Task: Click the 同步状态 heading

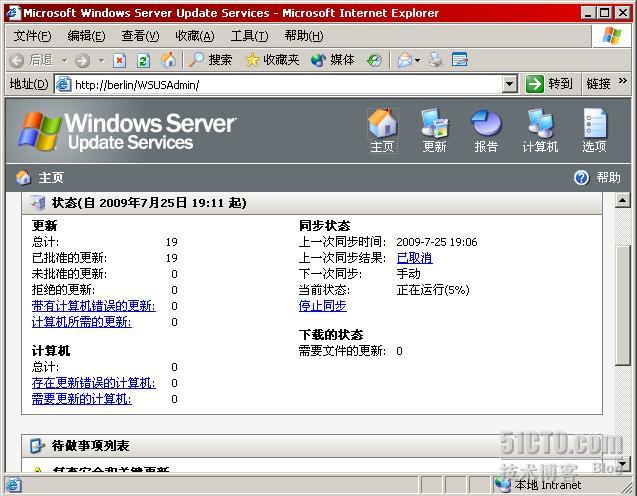Action: [324, 225]
